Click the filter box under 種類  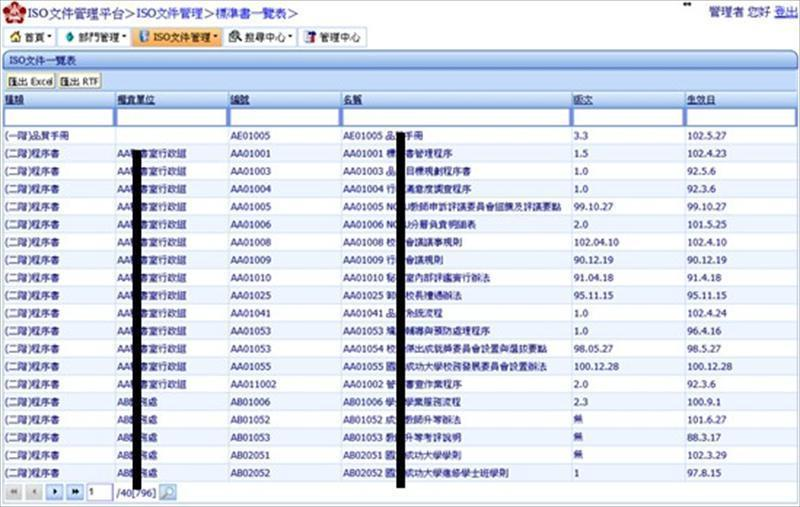coord(58,118)
